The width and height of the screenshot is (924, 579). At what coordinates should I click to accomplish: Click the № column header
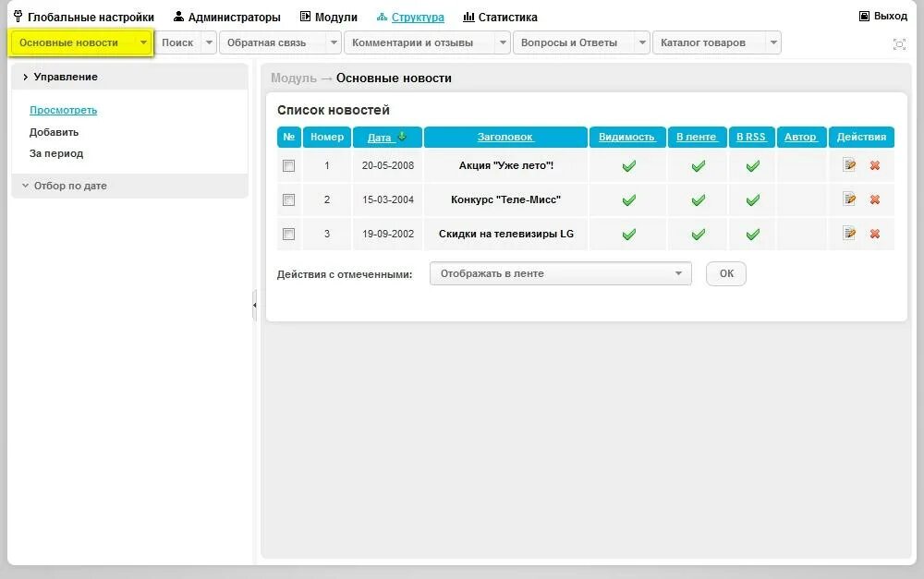288,137
